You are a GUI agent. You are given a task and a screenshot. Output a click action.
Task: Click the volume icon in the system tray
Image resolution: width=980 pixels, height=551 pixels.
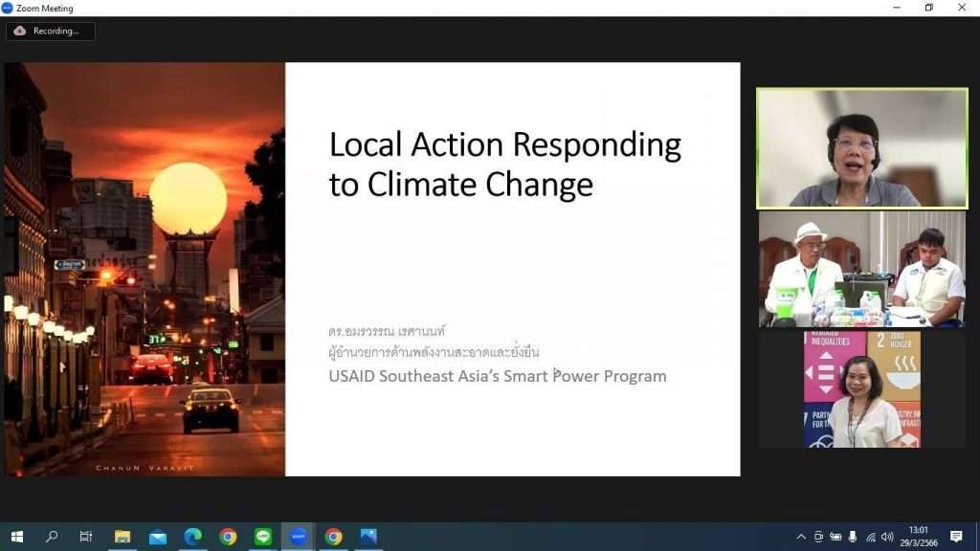[x=887, y=537]
